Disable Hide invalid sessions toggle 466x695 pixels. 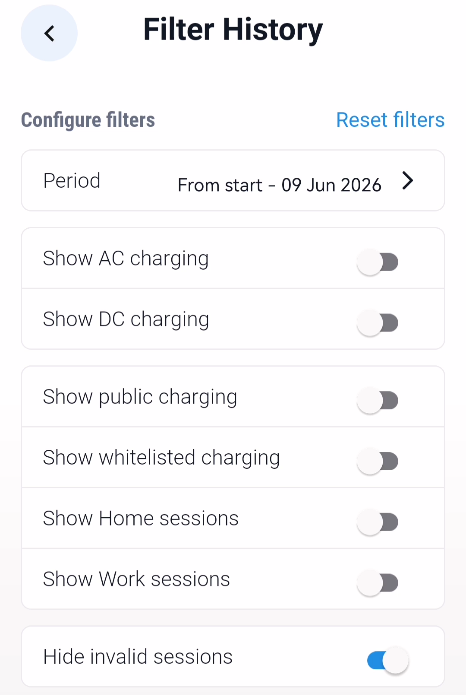(388, 660)
